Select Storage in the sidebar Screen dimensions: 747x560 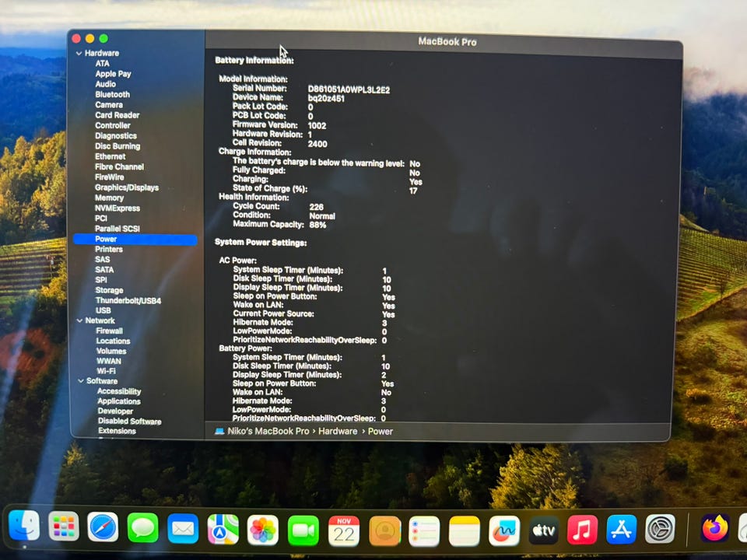109,290
